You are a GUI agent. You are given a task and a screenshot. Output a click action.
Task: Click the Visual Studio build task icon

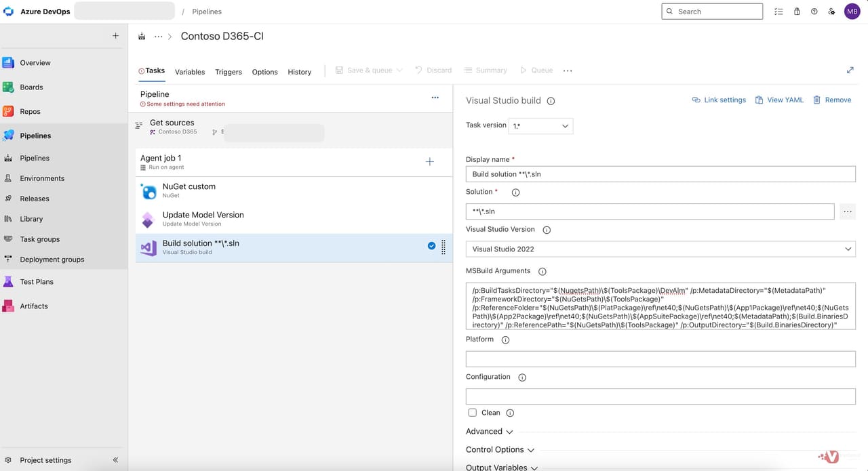[149, 248]
